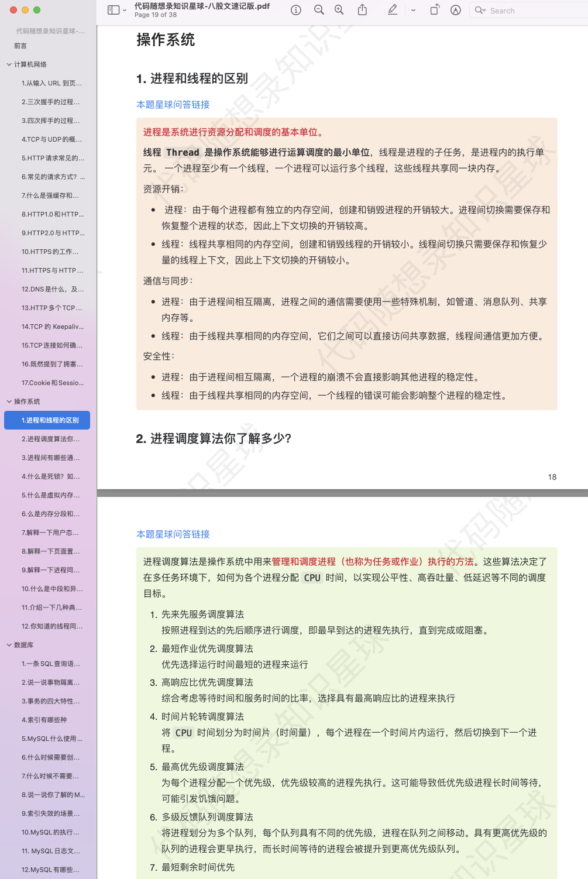The image size is (588, 879).
Task: Go to '8.解释一下页面置…' entry
Action: 51,551
